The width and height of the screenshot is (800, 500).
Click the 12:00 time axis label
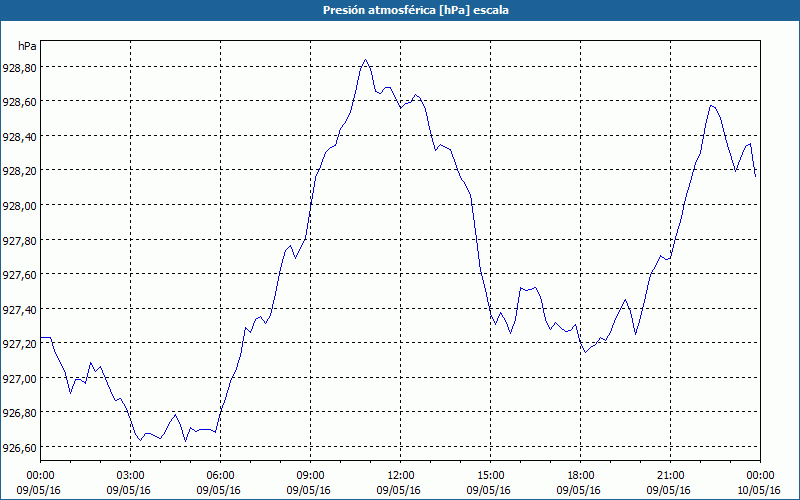pyautogui.click(x=401, y=476)
